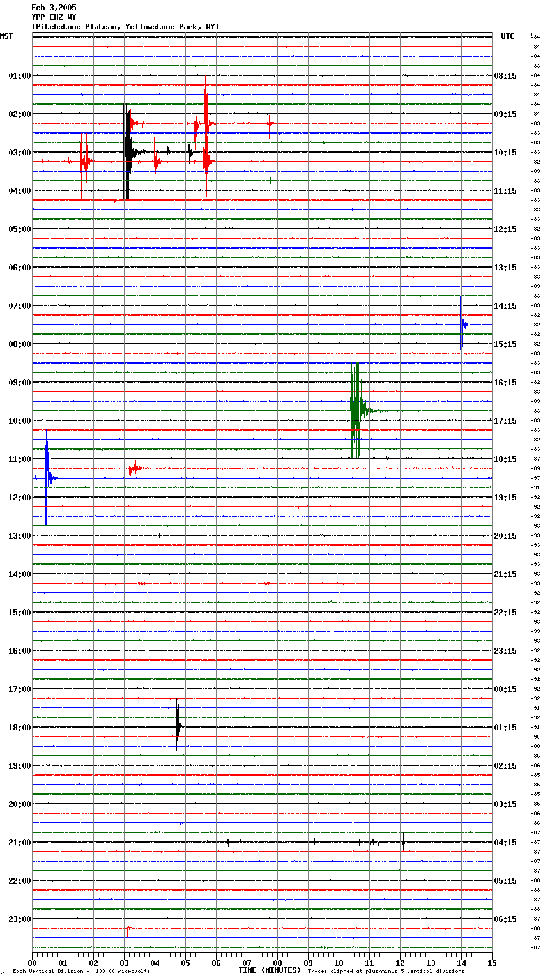Viewport: 543px width, 980px height.
Task: Click the 'TIME (MINUTES)' axis title
Action: click(270, 970)
